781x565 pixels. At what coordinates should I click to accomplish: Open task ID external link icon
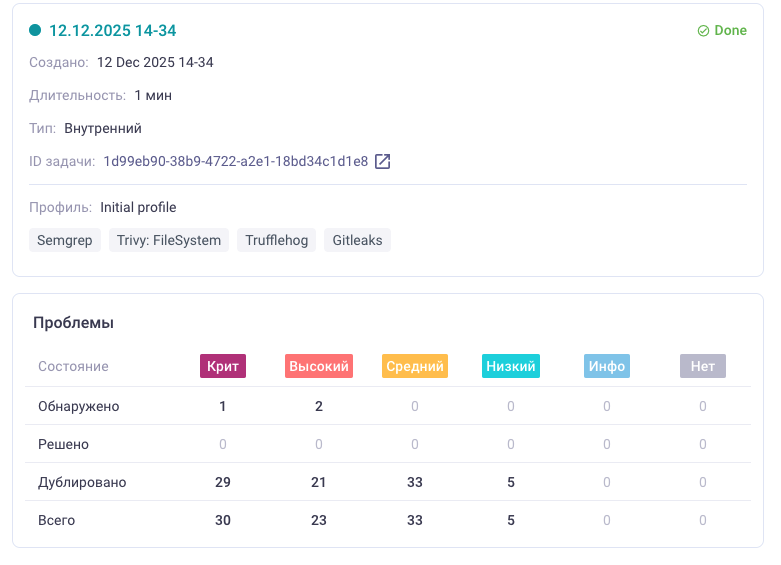click(x=383, y=161)
